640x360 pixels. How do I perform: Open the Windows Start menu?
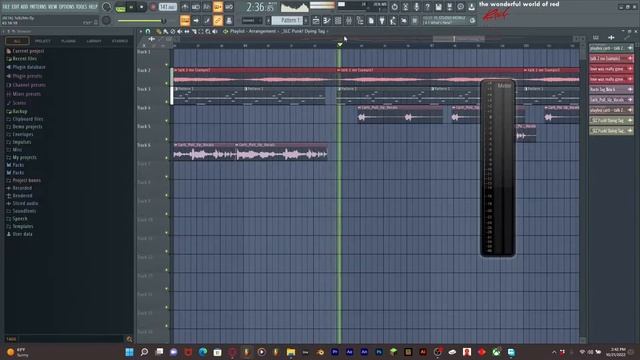coord(129,352)
